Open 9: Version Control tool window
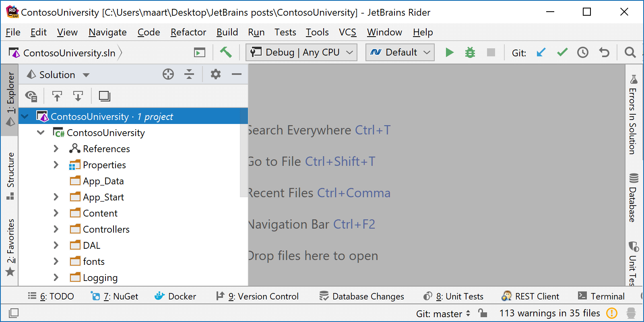Viewport: 644px width, 322px height. click(257, 296)
